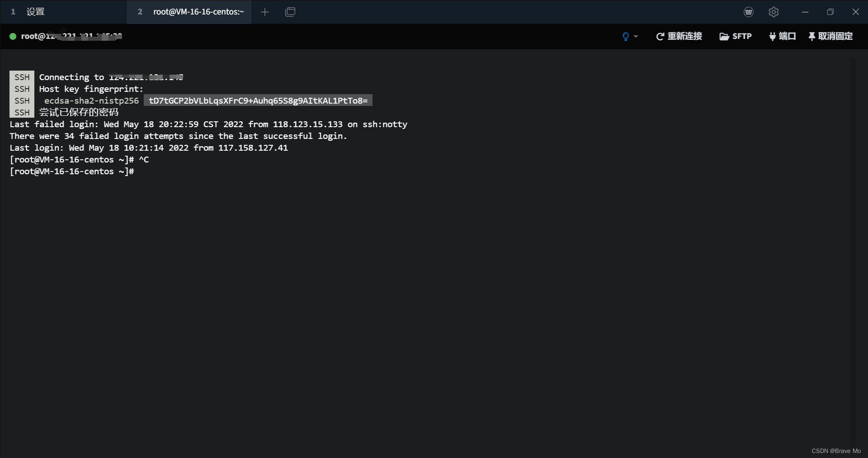Click the ecdsa-sha2-nistp256 text
868x458 pixels.
coord(91,100)
